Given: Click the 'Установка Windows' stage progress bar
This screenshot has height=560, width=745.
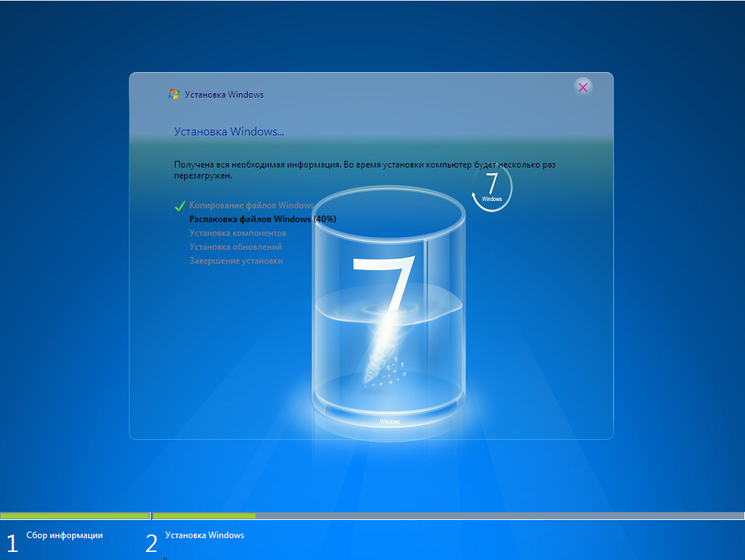Looking at the screenshot, I should (449, 516).
